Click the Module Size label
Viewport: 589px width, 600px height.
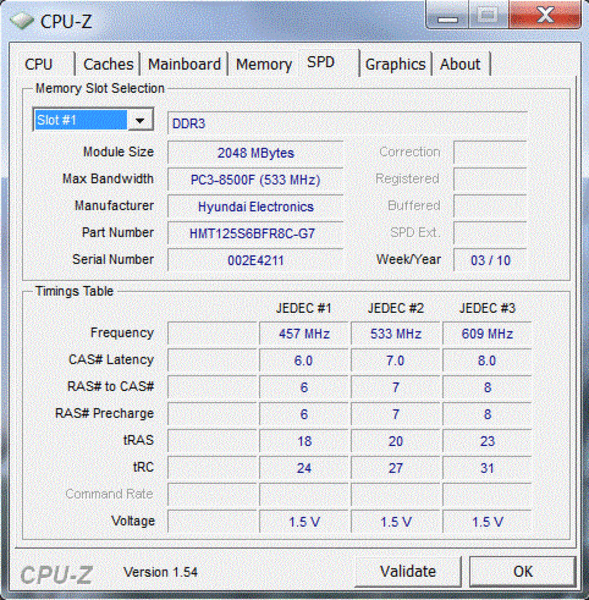pyautogui.click(x=119, y=152)
